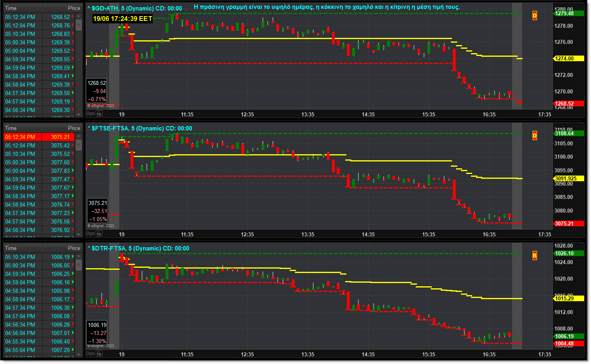Click the green 1006.19 price tag on axis
591x364 pixels.
click(569, 336)
